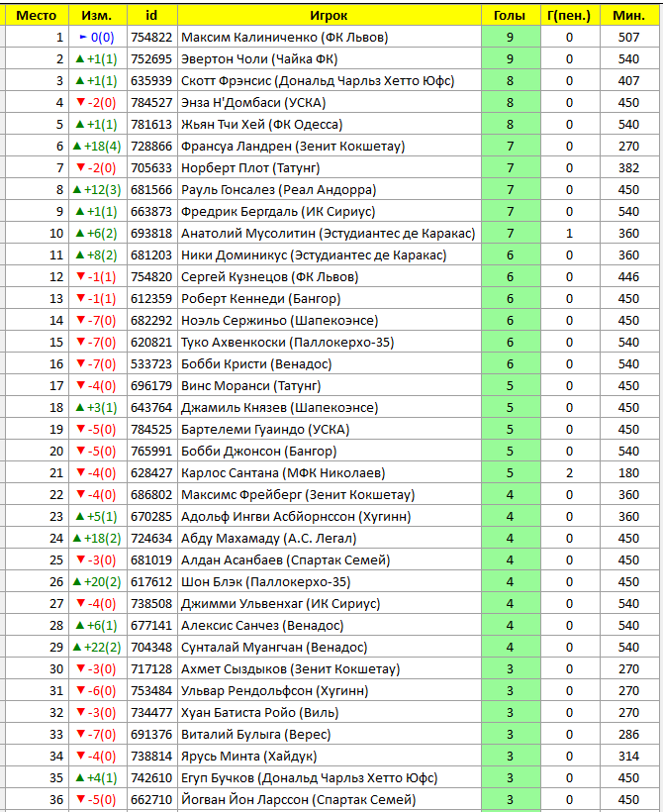
Task: Select the minutes cell 446 for Сергей Кузнецов
Action: pyautogui.click(x=629, y=277)
